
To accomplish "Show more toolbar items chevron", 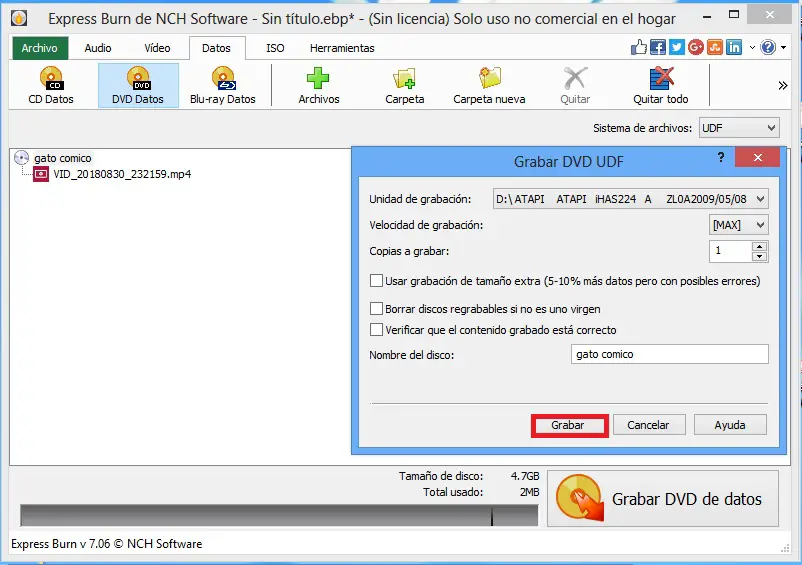I will click(783, 85).
